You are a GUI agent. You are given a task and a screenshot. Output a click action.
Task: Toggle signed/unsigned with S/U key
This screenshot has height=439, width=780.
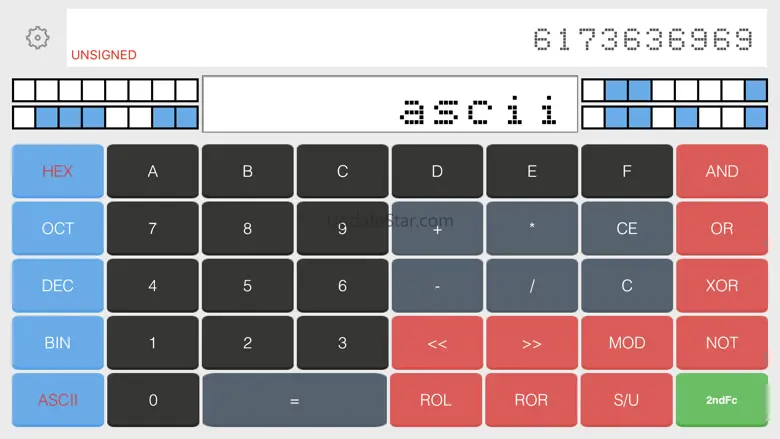tap(626, 400)
